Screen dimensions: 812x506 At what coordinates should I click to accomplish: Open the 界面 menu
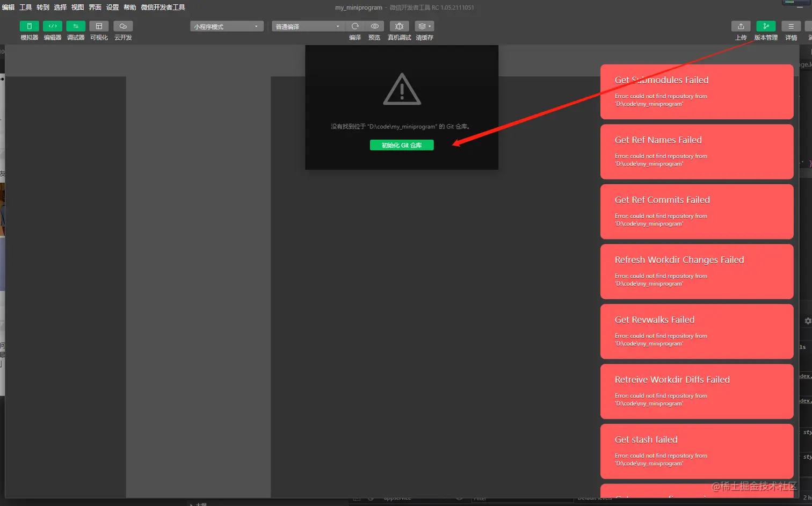click(95, 8)
